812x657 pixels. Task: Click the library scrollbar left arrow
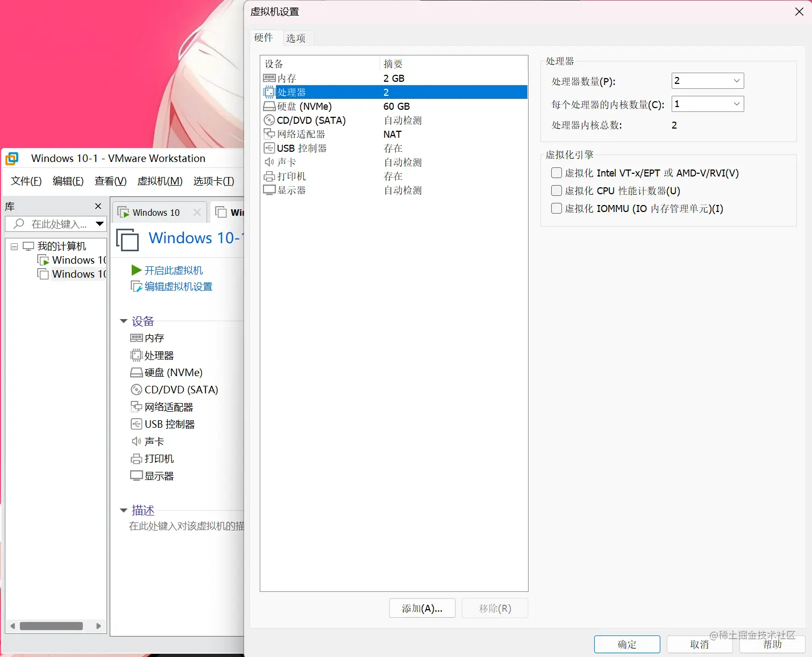tap(13, 626)
